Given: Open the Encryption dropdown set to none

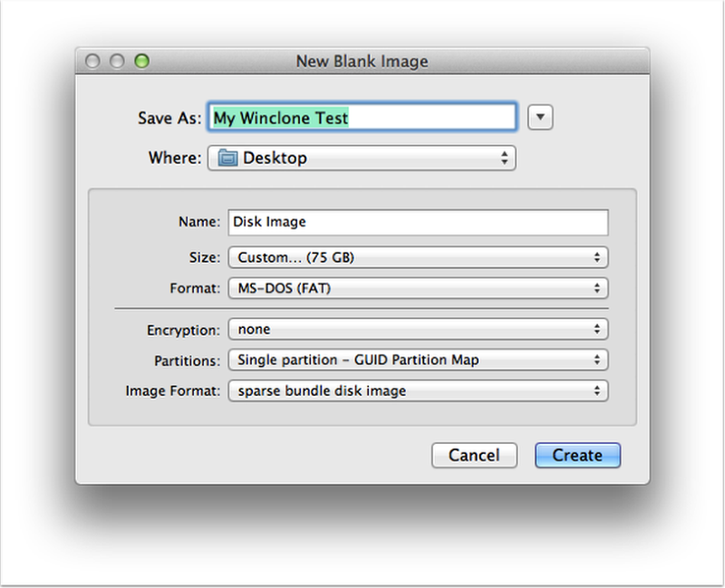Looking at the screenshot, I should point(417,327).
